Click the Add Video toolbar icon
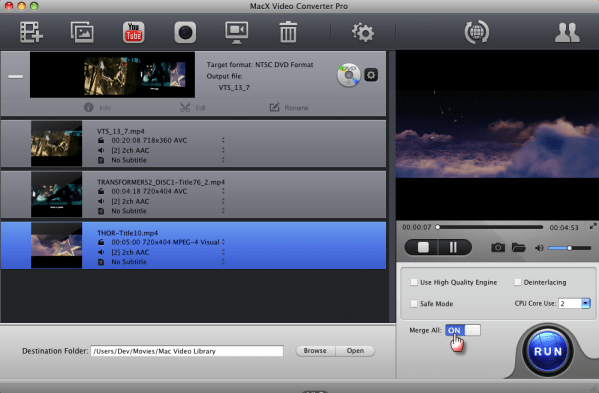The width and height of the screenshot is (599, 393). click(x=31, y=32)
